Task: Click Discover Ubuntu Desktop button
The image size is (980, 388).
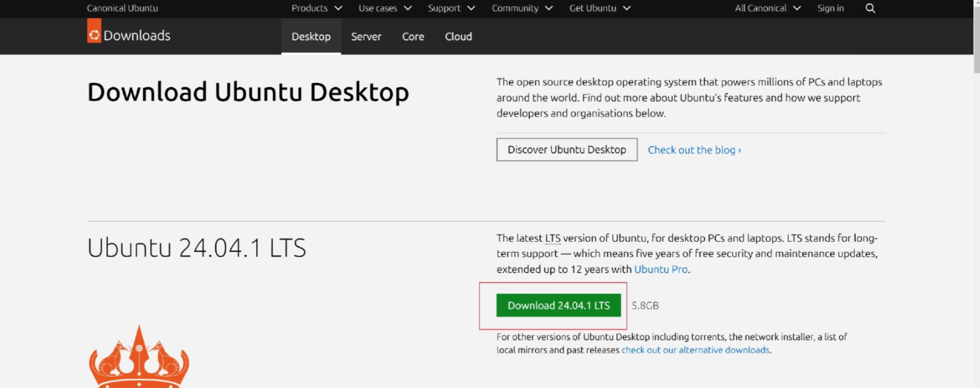Action: pos(567,150)
